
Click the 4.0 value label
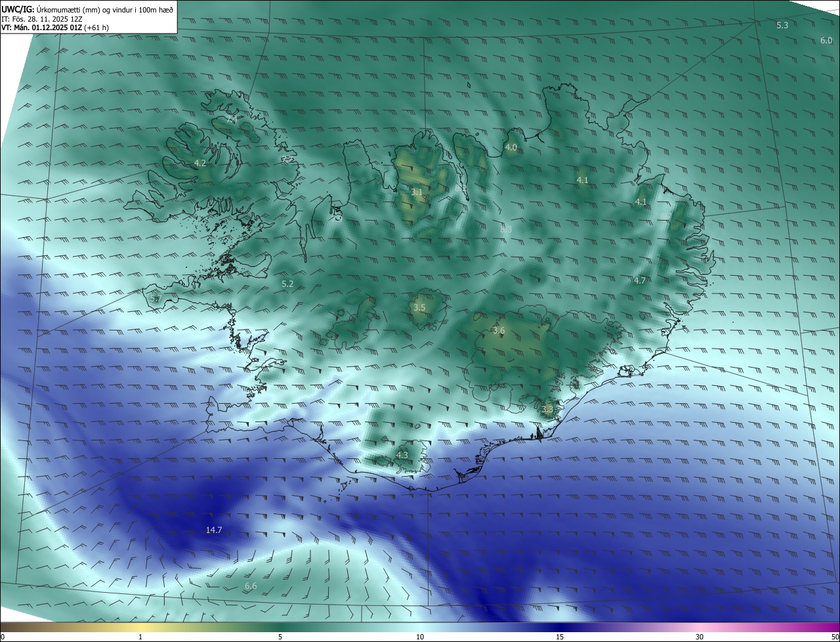click(x=511, y=148)
